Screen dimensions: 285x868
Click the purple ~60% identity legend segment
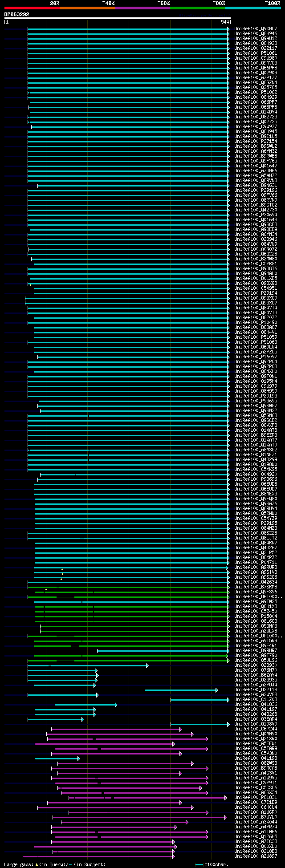tap(142, 8)
